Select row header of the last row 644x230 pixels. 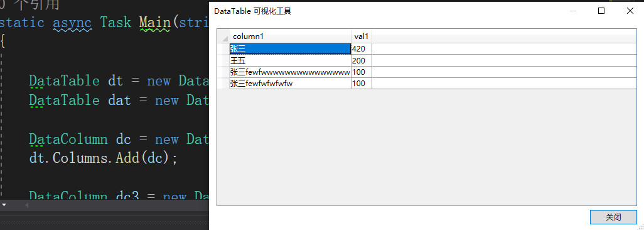223,84
